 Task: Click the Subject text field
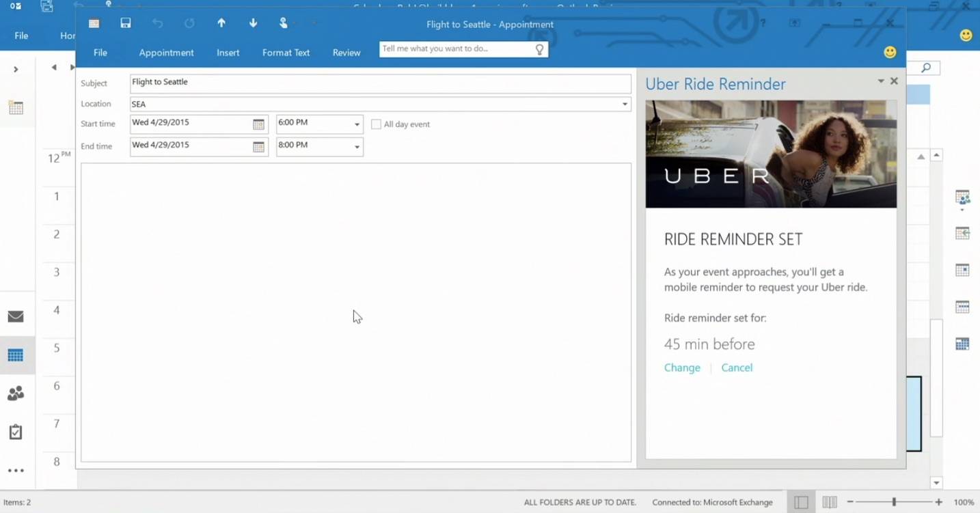[x=380, y=83]
